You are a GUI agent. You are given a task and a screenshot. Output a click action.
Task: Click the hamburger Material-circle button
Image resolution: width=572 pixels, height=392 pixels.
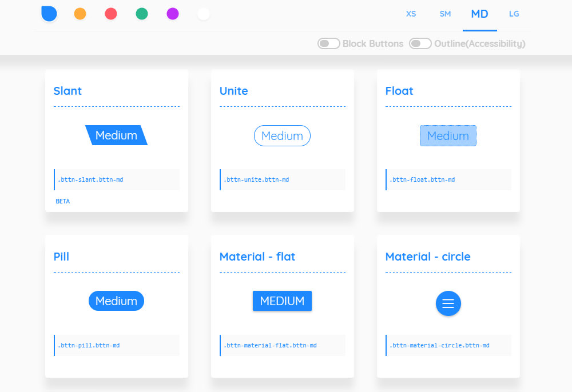tap(448, 303)
